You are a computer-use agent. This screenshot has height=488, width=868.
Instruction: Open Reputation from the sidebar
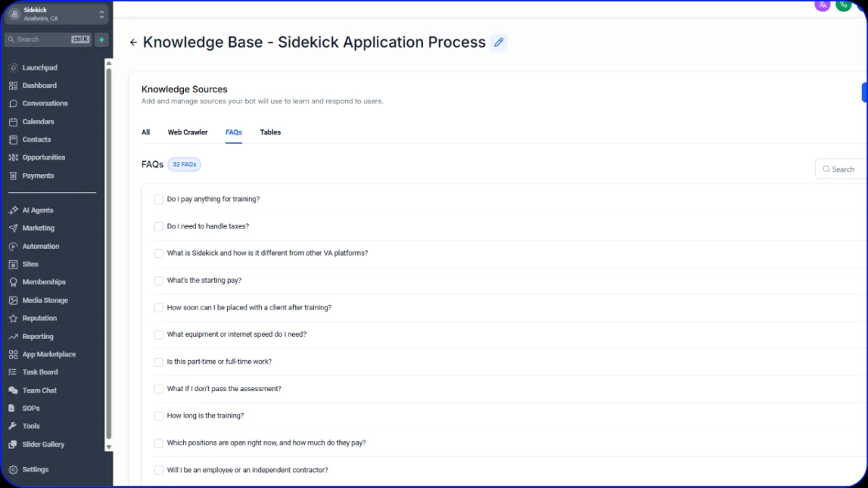click(x=39, y=318)
